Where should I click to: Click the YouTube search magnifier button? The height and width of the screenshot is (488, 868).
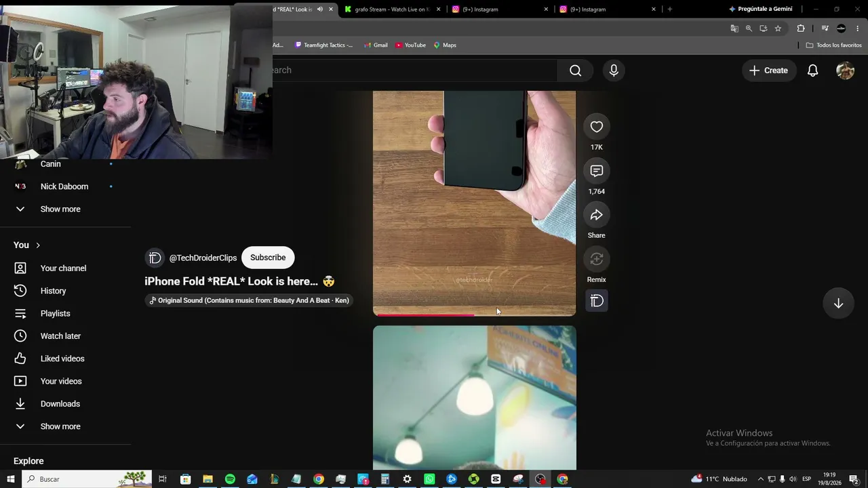[576, 70]
